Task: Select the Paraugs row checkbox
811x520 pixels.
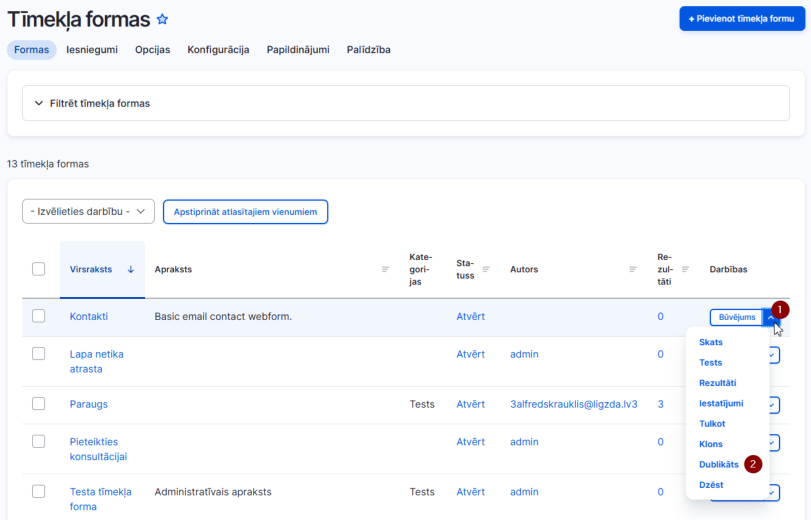Action: (38, 404)
